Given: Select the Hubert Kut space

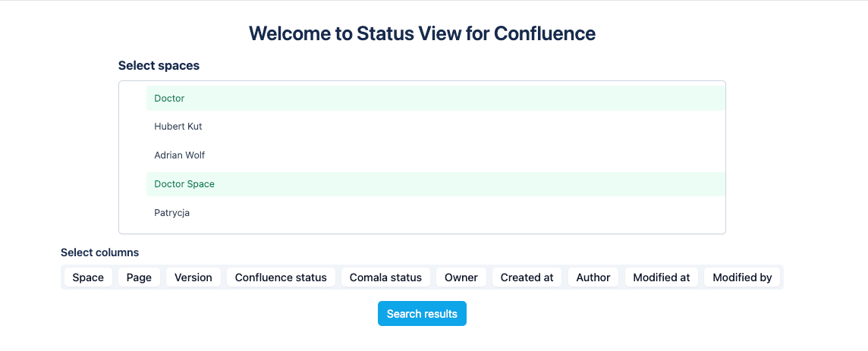Looking at the screenshot, I should (x=436, y=127).
